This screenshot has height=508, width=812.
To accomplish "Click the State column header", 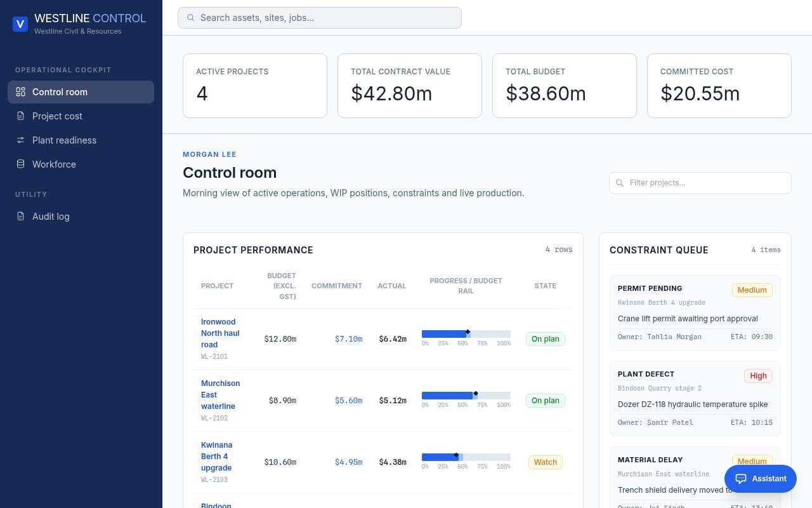I will click(x=546, y=286).
